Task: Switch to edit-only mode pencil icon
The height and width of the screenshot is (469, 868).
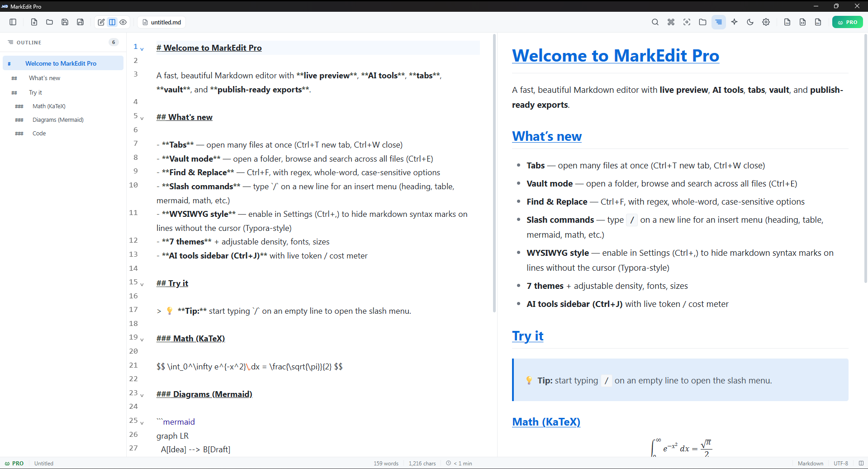Action: click(x=101, y=22)
